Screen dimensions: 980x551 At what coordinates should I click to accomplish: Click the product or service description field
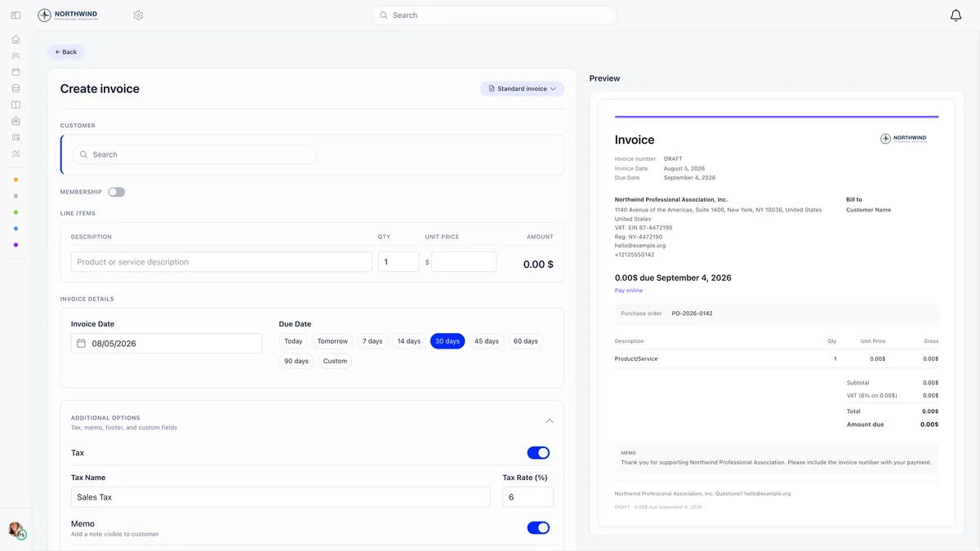[221, 262]
